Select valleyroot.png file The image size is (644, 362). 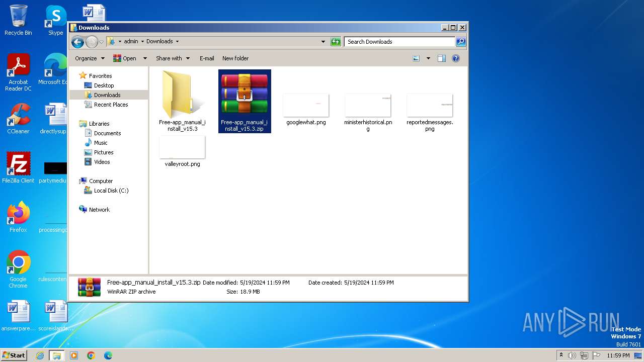point(182,151)
